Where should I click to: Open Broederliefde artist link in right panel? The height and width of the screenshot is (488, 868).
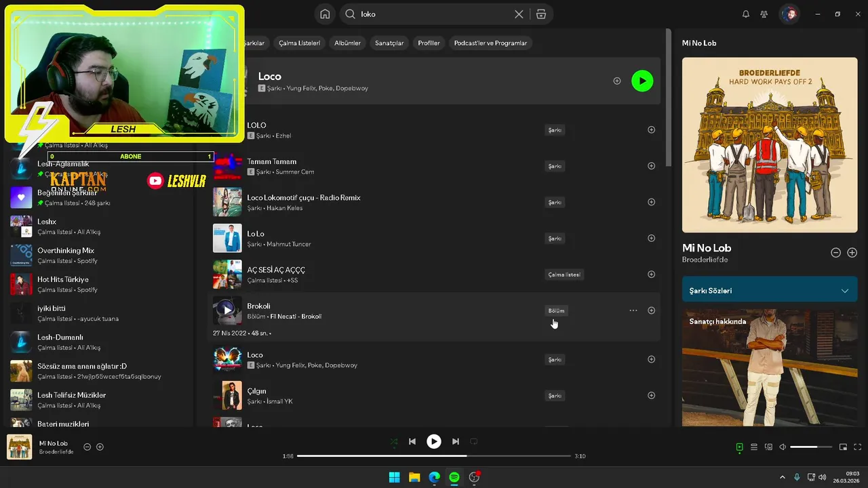[705, 260]
